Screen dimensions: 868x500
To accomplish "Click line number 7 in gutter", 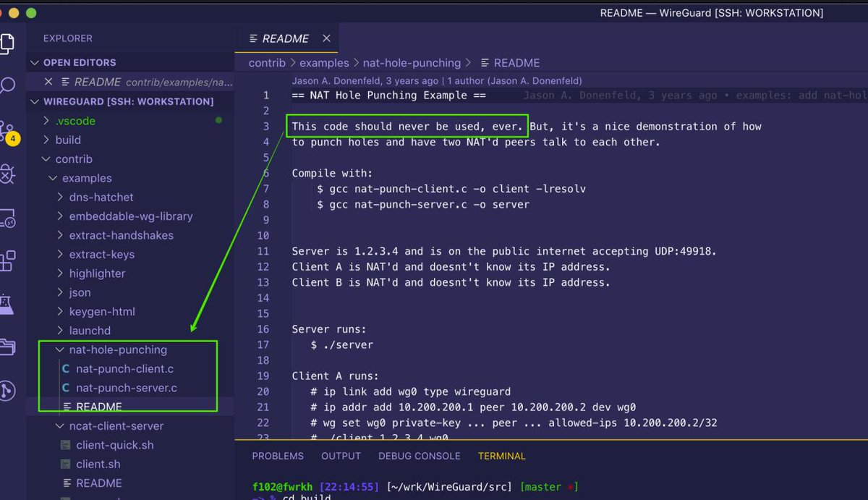I will click(x=265, y=189).
